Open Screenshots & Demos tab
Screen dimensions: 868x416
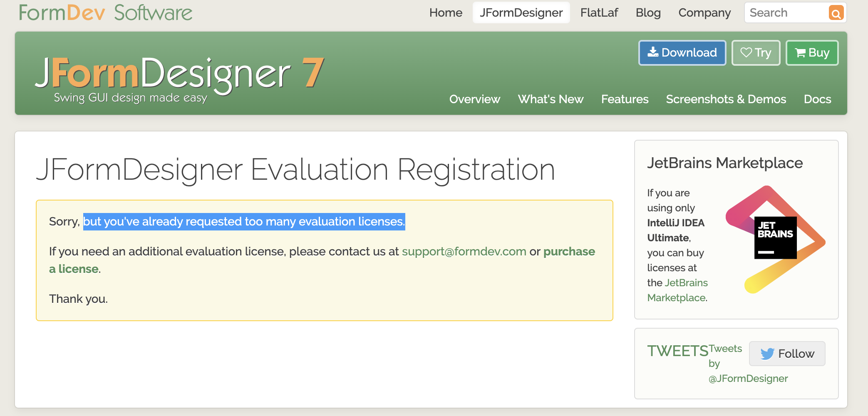[726, 99]
